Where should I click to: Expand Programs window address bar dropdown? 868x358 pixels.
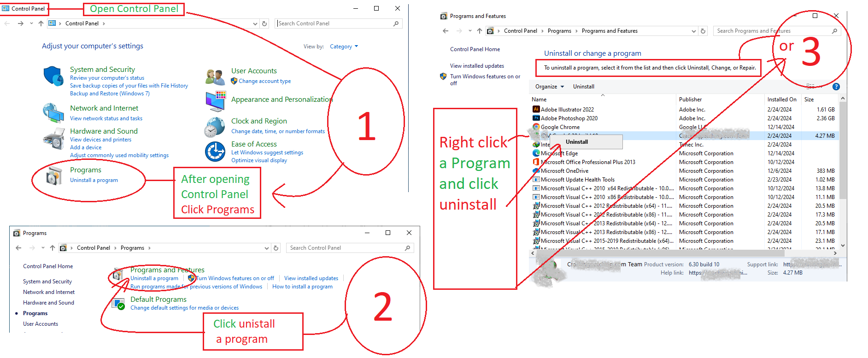point(267,248)
